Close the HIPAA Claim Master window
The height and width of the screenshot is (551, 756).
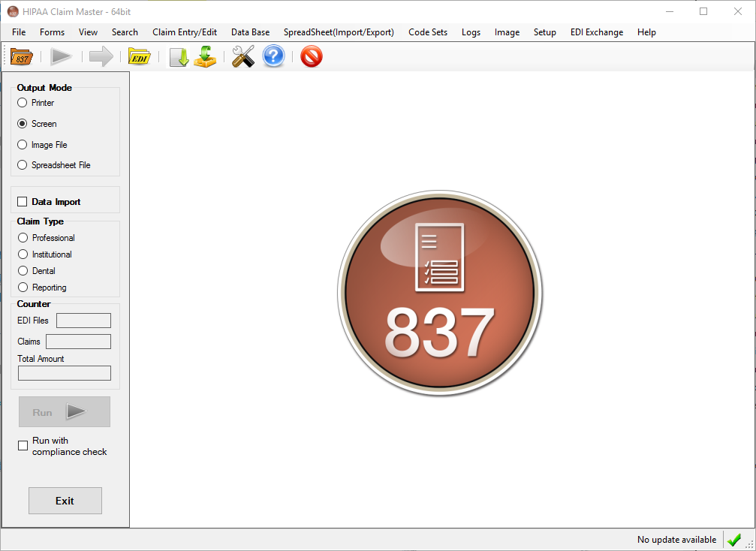coord(738,11)
